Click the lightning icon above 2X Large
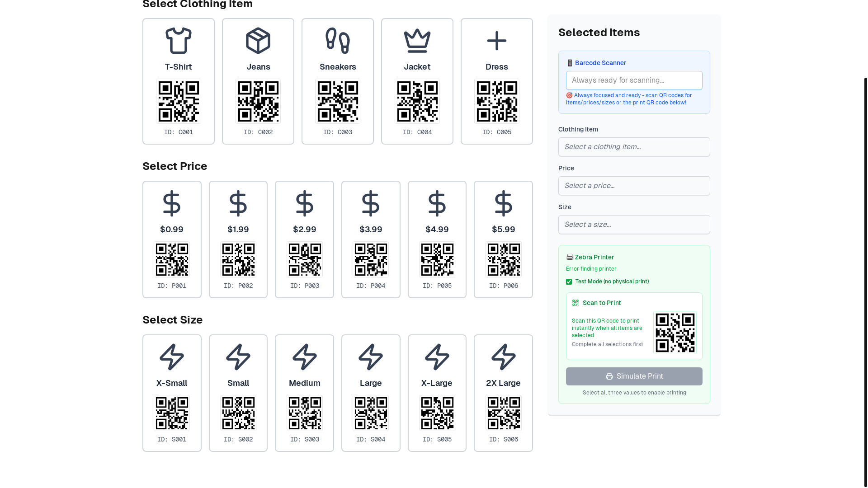 pyautogui.click(x=504, y=357)
